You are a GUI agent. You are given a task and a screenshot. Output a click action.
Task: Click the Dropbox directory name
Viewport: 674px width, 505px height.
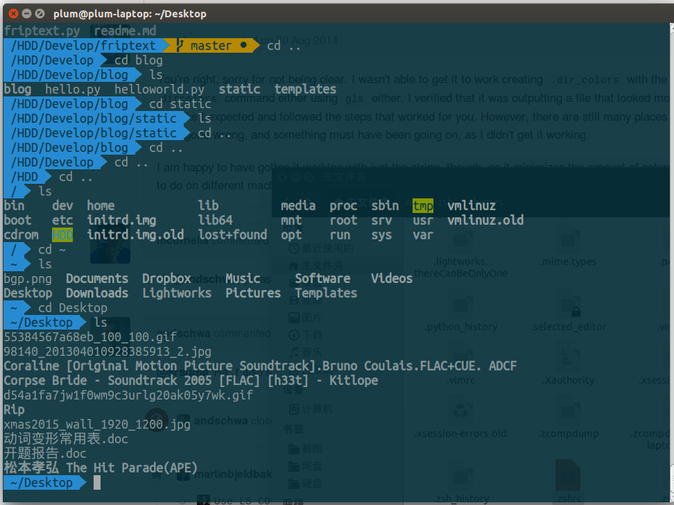tap(166, 278)
